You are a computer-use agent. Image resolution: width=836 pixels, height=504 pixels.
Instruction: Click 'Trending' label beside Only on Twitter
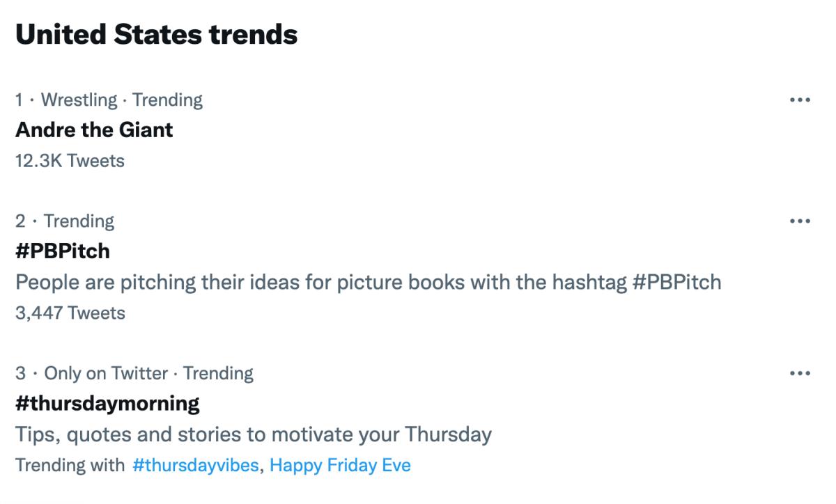tap(218, 374)
